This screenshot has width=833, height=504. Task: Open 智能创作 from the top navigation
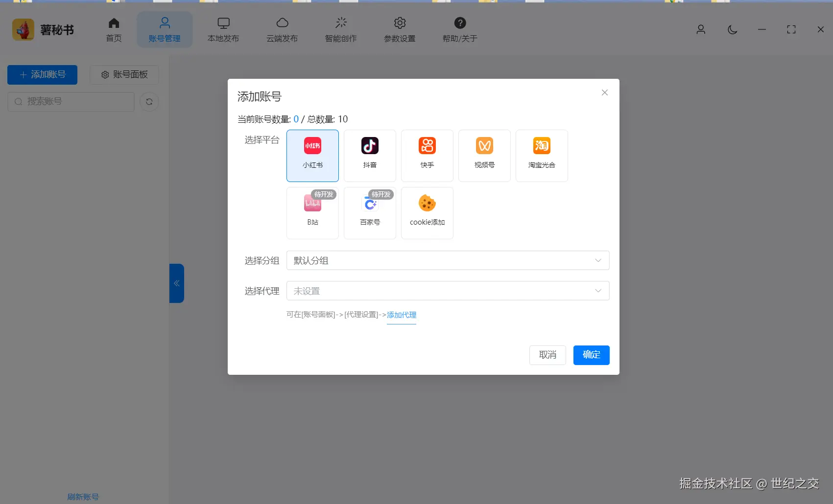click(x=341, y=29)
